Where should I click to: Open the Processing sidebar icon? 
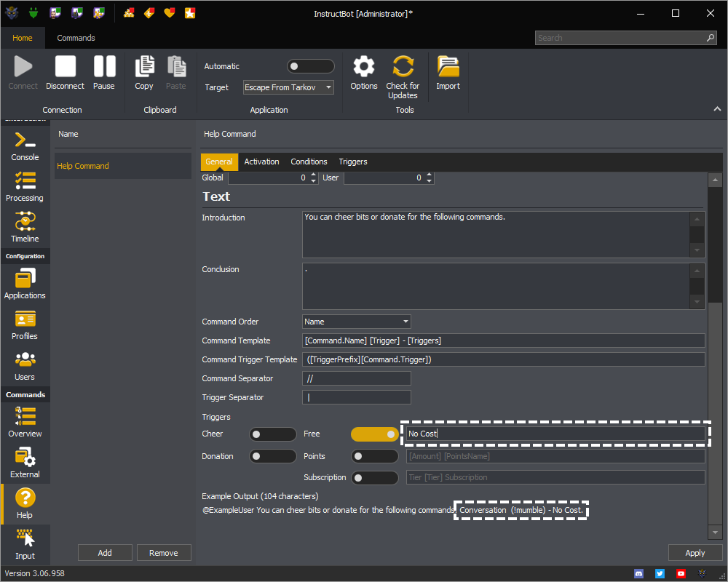pos(25,187)
